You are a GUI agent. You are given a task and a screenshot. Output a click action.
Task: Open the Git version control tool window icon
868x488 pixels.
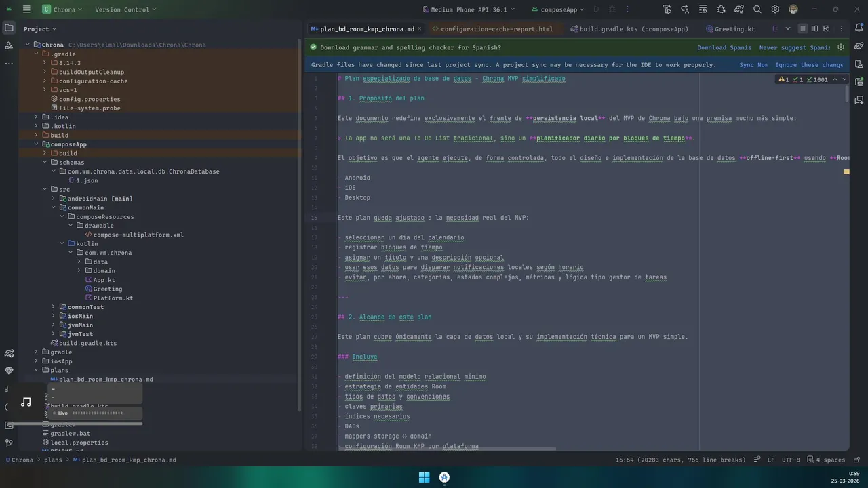coord(9,443)
